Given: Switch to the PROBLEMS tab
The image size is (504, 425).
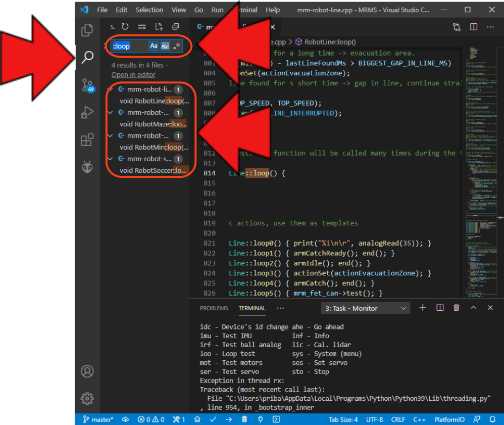Looking at the screenshot, I should click(x=214, y=308).
